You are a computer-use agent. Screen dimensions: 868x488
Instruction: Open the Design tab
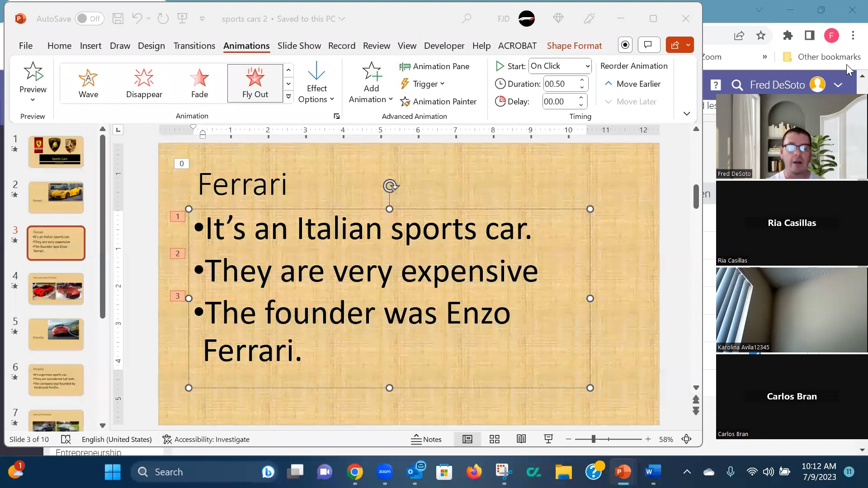(x=151, y=46)
